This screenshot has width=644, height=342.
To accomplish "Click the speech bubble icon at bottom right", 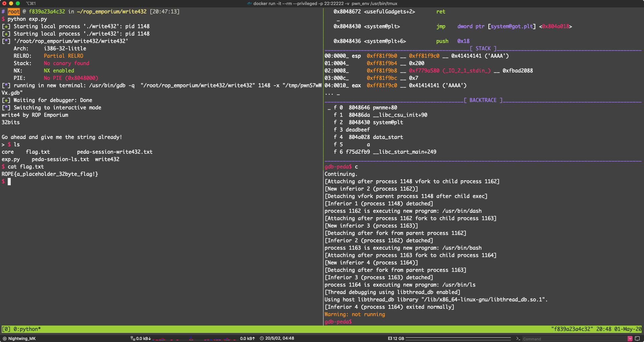I will pos(637,339).
